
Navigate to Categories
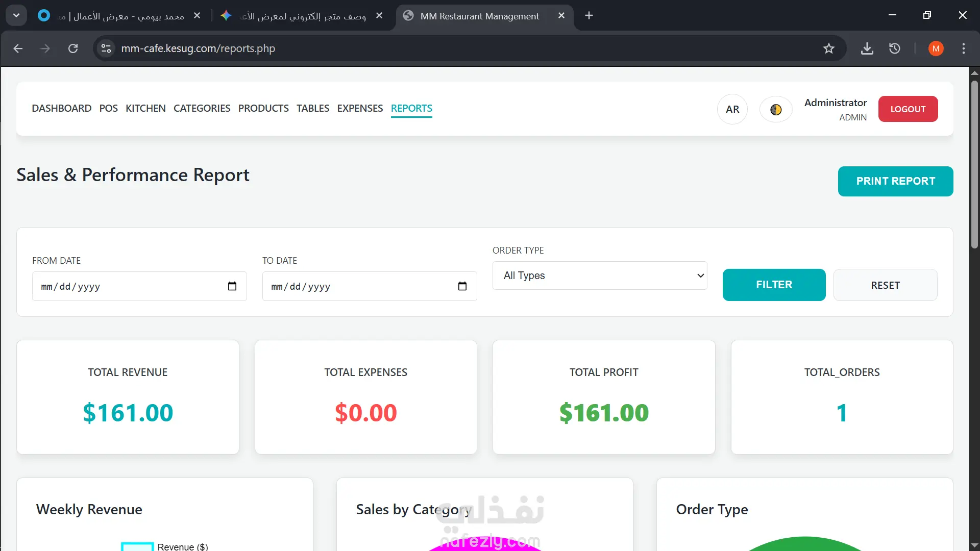(x=202, y=108)
